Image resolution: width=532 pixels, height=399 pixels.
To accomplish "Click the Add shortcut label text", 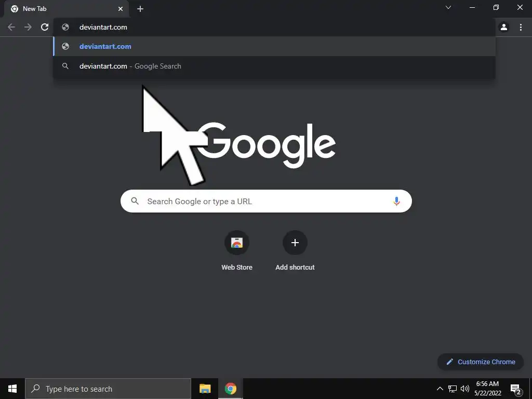I will click(295, 268).
